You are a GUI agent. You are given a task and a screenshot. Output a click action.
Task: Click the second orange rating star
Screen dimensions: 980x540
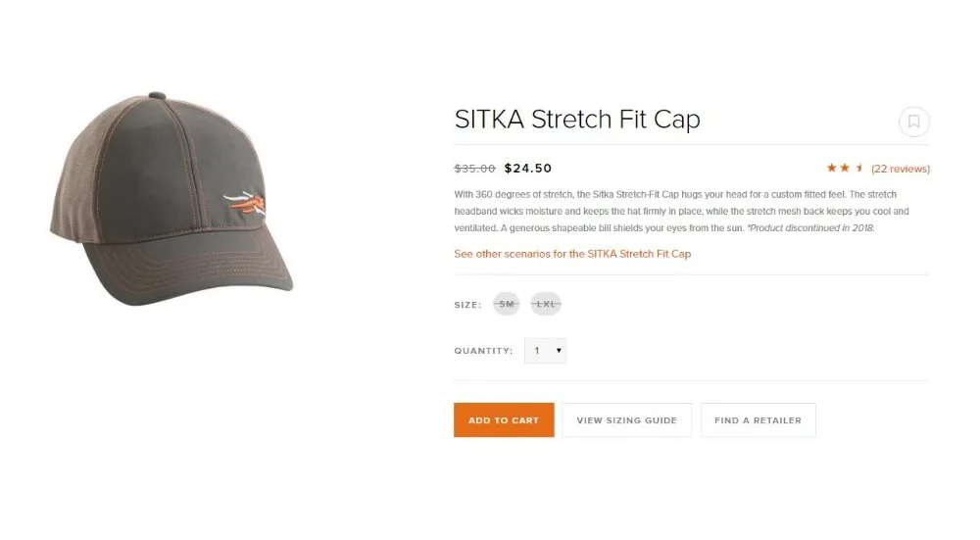[845, 168]
